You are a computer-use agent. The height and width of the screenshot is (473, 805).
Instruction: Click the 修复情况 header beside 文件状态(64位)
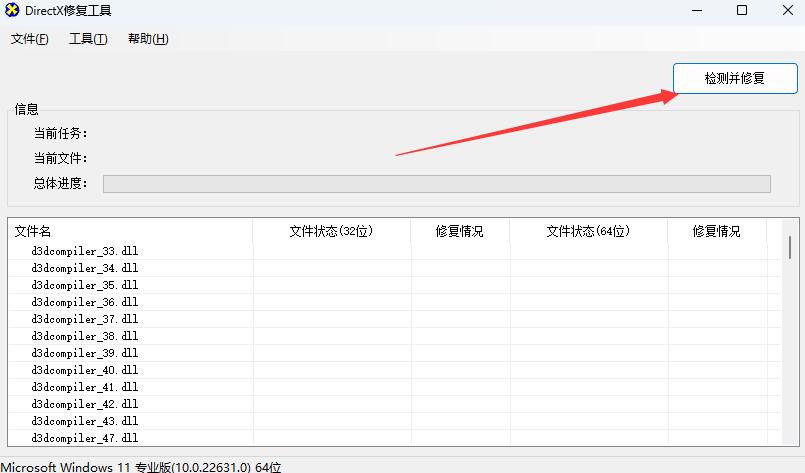click(717, 231)
